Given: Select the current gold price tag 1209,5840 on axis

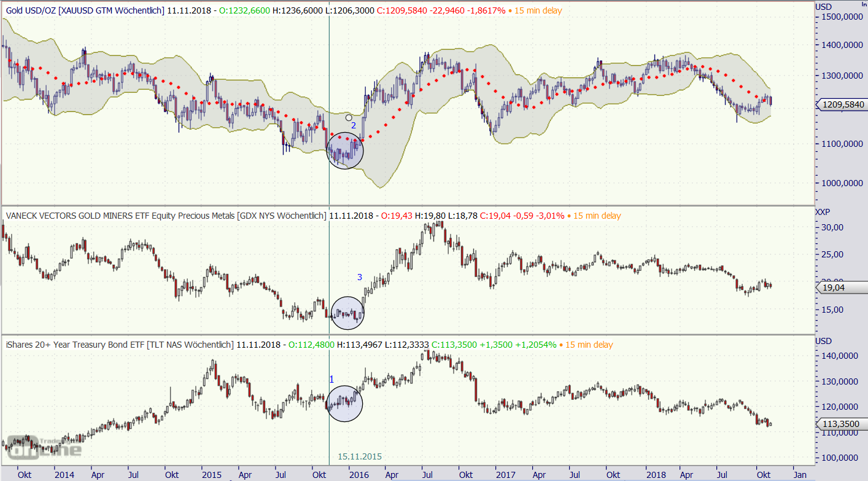Looking at the screenshot, I should pyautogui.click(x=840, y=104).
